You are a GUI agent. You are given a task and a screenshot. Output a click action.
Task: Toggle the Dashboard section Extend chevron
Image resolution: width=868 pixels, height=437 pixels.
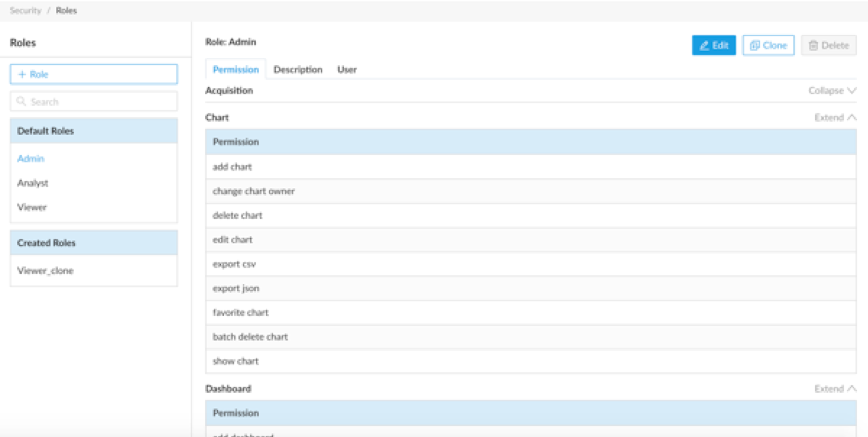click(x=851, y=388)
